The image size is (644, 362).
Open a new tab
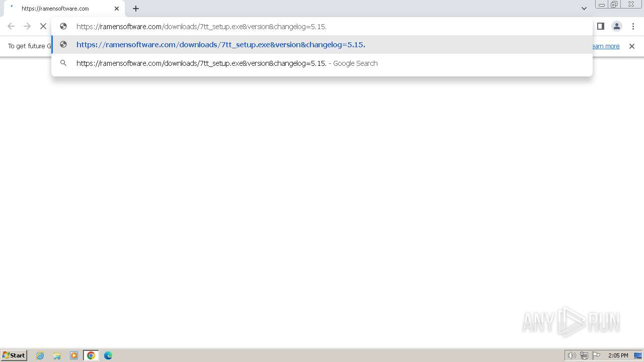pyautogui.click(x=136, y=9)
